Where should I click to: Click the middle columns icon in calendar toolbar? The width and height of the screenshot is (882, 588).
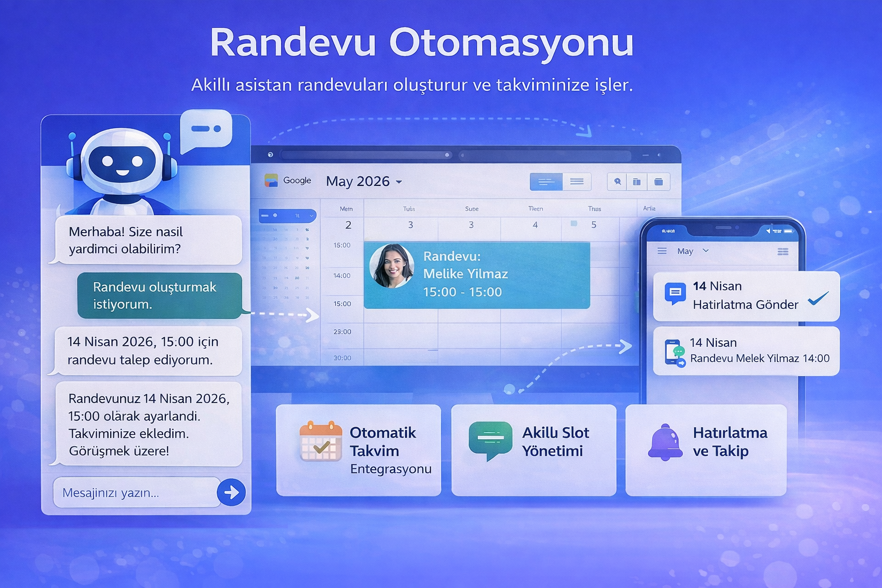(637, 181)
